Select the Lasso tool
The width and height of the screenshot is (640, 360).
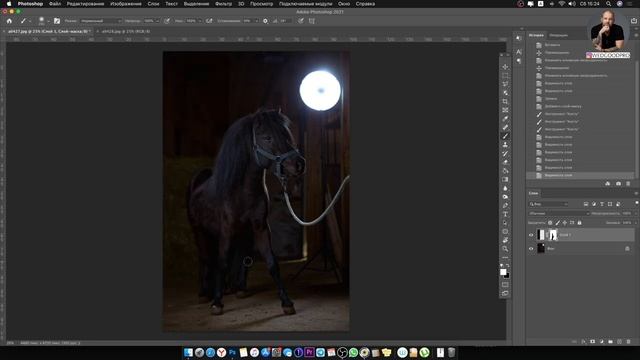[505, 84]
